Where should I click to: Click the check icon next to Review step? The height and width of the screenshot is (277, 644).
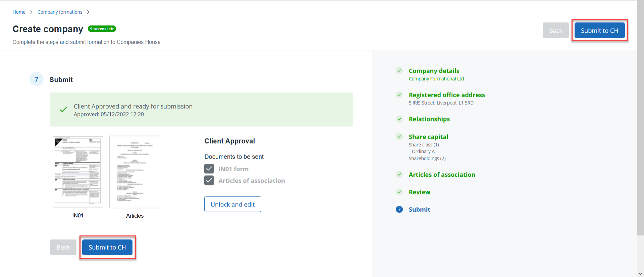pos(399,192)
